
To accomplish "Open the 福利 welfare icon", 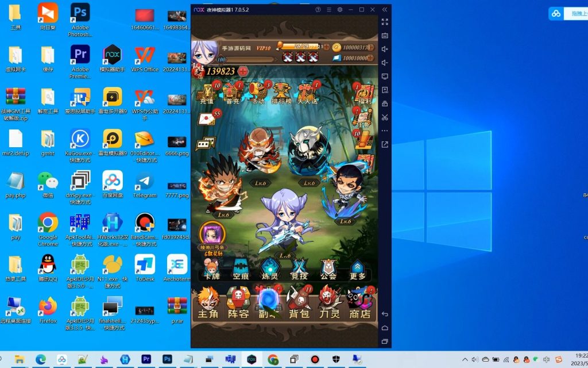I will [x=363, y=94].
